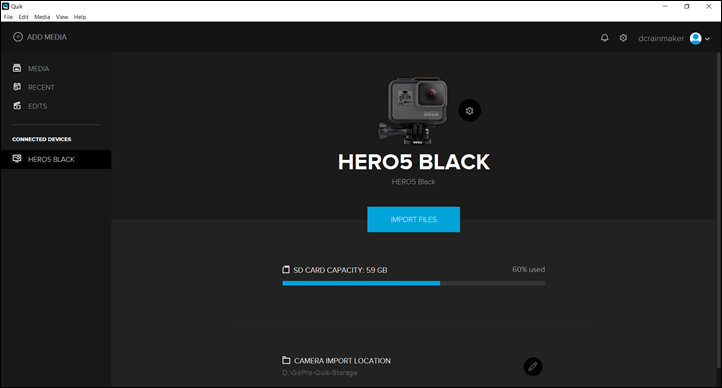Click the import location folder icon
This screenshot has width=722, height=388.
[x=286, y=360]
